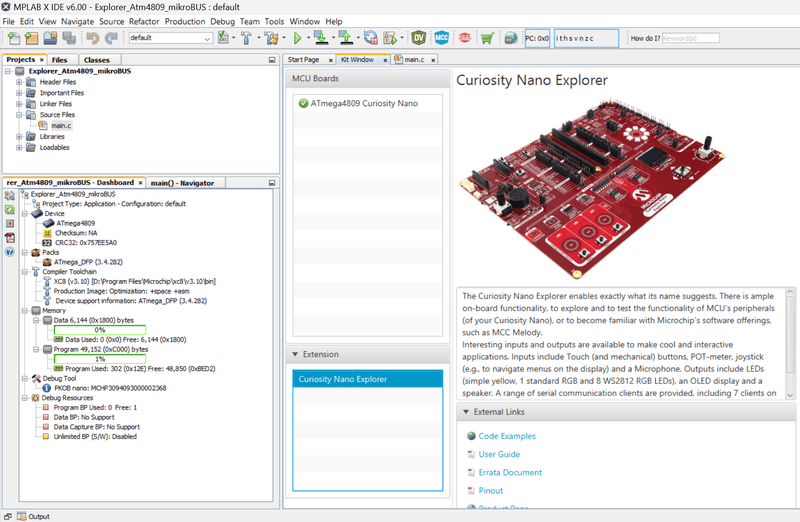Open the Tools menu
The height and width of the screenshot is (522, 800).
pyautogui.click(x=274, y=21)
